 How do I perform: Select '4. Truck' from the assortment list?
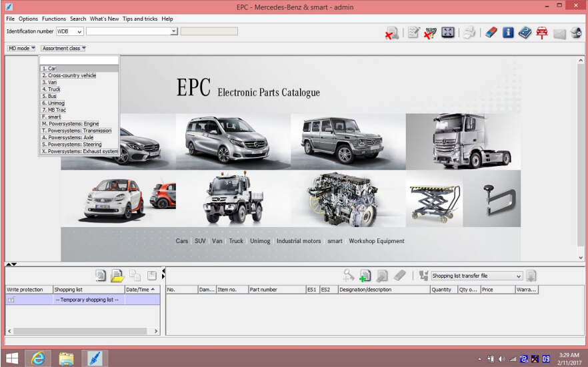point(51,89)
